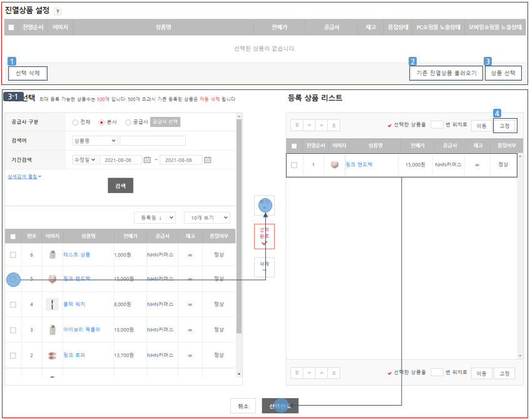Click the dark 검색 button
The width and height of the screenshot is (530, 420).
(120, 186)
